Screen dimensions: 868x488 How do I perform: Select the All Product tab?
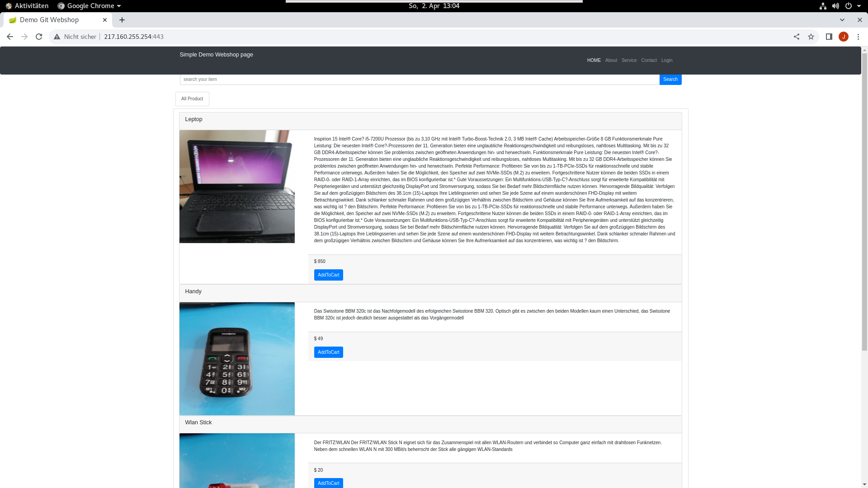(x=192, y=99)
